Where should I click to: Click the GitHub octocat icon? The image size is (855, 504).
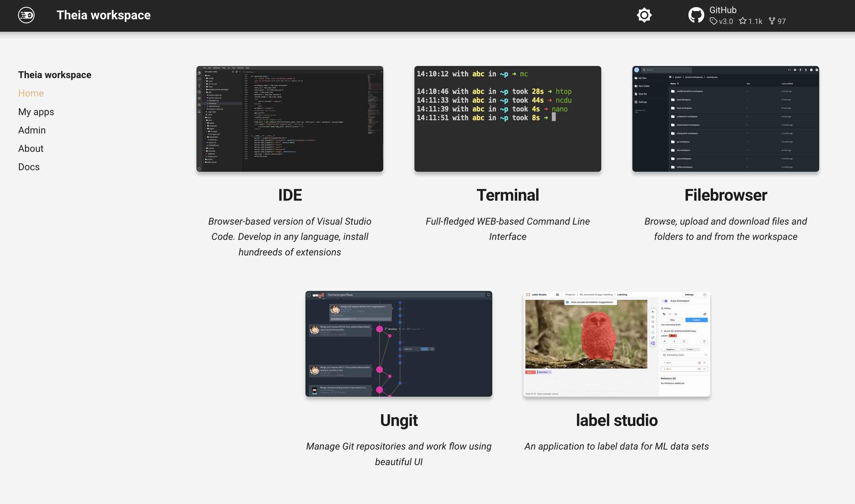[696, 15]
